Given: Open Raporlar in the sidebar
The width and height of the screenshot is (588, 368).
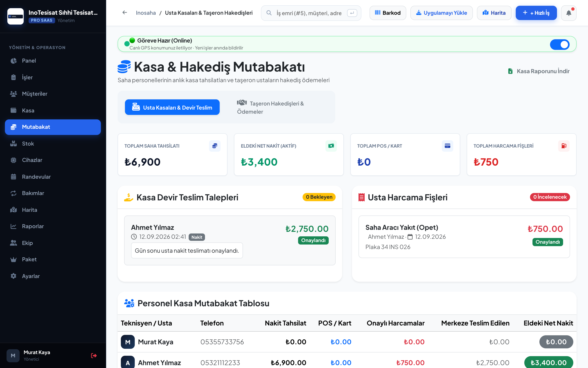Looking at the screenshot, I should (53, 226).
